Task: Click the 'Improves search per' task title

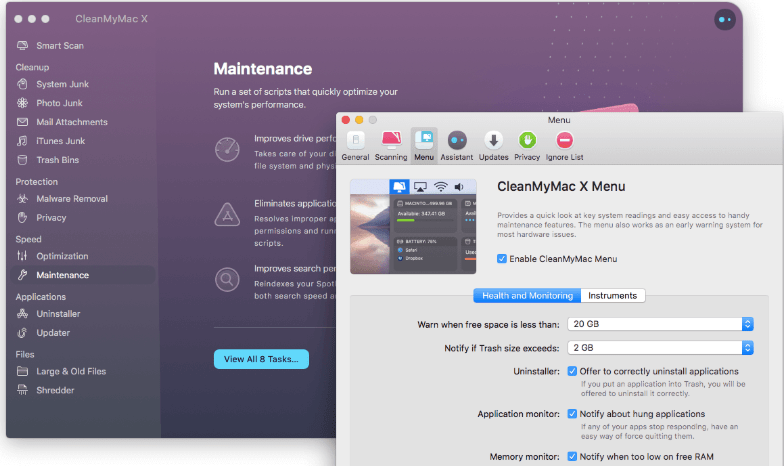Action: pyautogui.click(x=294, y=268)
